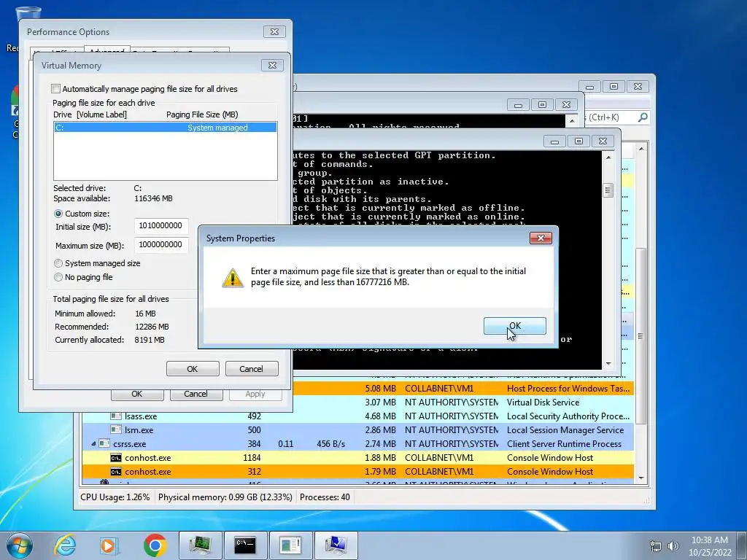Click the Process Hacker list scrollbar thumb
747x560 pixels.
click(x=641, y=336)
